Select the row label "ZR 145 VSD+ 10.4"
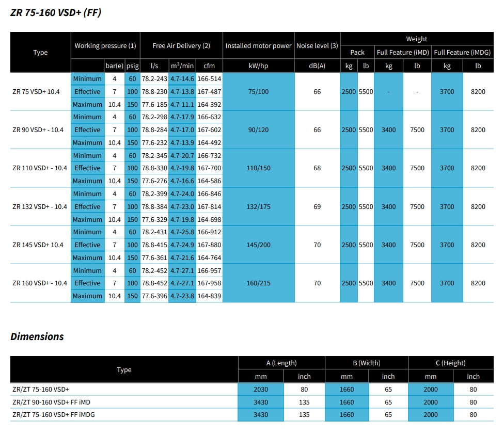Screen dimensions: 504x436 pos(38,245)
